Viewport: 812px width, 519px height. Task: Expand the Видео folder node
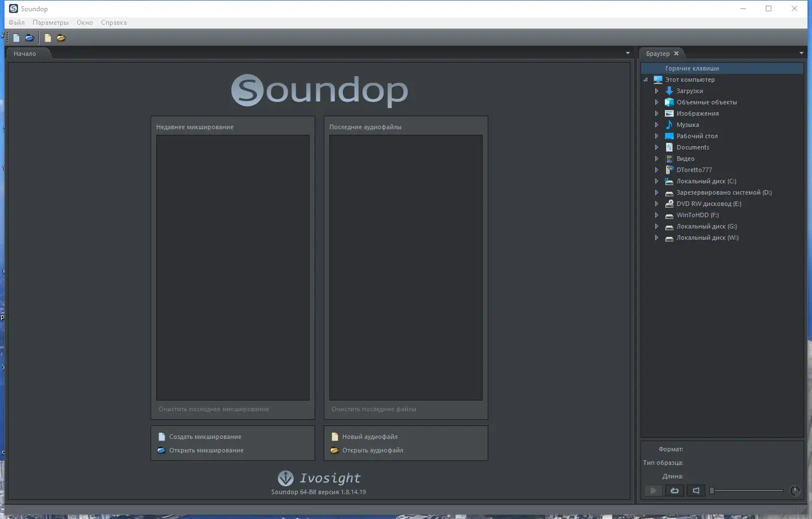(x=656, y=159)
